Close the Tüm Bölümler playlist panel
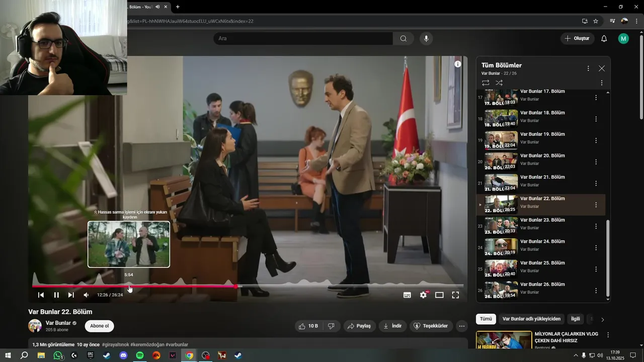The width and height of the screenshot is (644, 362). pyautogui.click(x=602, y=68)
